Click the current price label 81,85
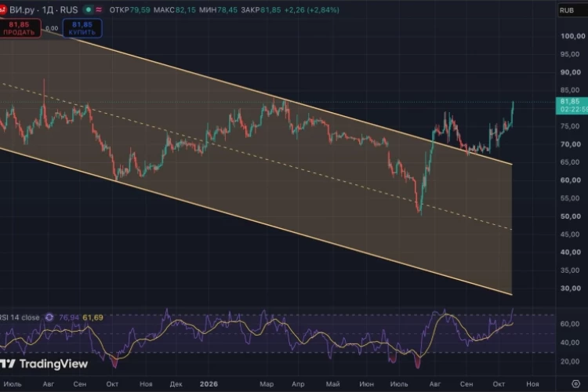Screen dimensions: 588x392 coord(572,105)
